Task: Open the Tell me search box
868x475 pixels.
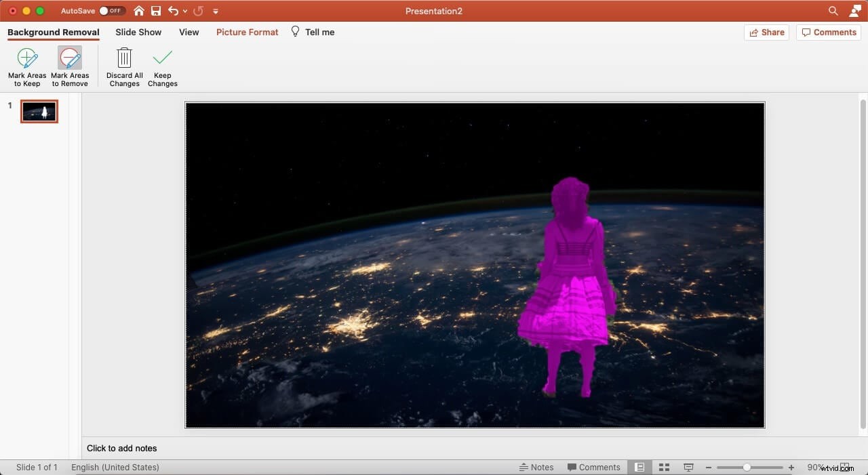Action: 312,32
